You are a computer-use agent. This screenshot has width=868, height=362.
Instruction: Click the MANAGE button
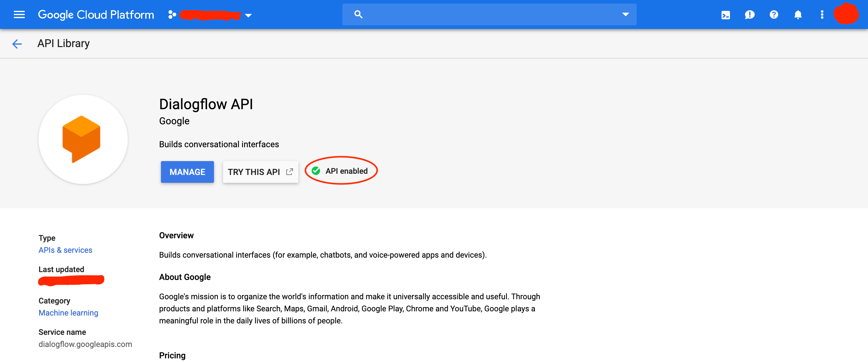coord(187,172)
